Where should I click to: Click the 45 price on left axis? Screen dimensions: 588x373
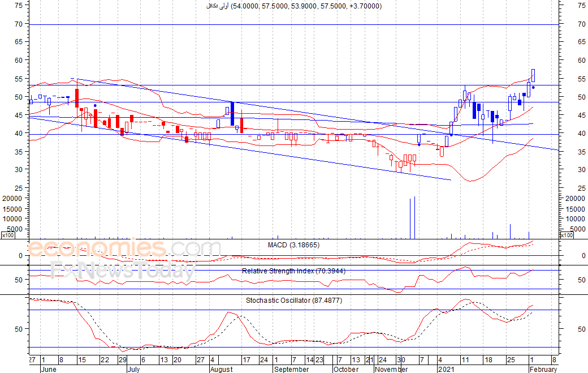coord(19,115)
